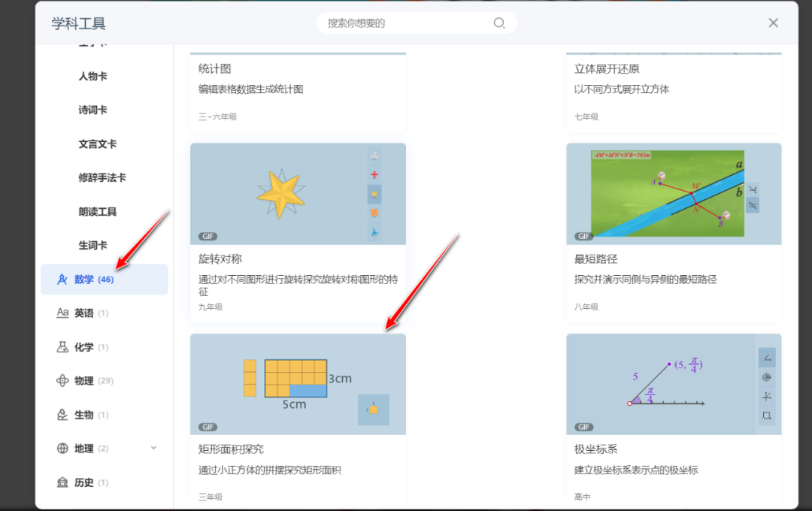This screenshot has width=812, height=511.
Task: Select the 数学 category in the sidebar
Action: pyautogui.click(x=83, y=279)
